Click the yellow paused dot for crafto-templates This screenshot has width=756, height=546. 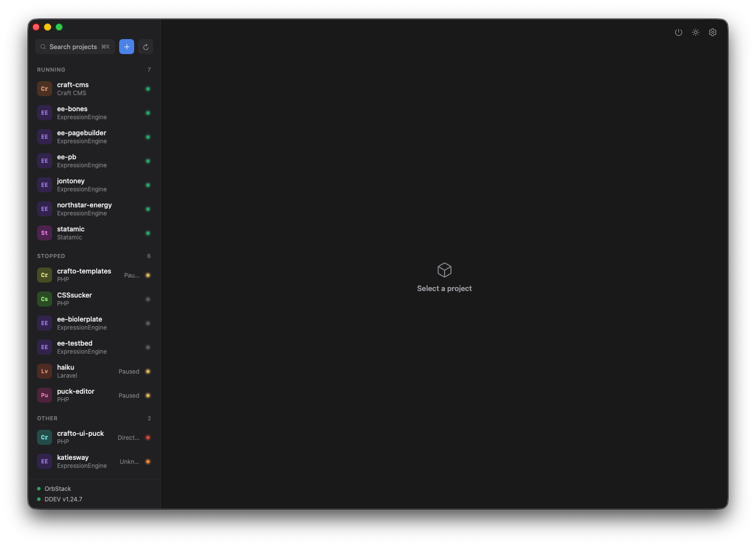click(148, 275)
